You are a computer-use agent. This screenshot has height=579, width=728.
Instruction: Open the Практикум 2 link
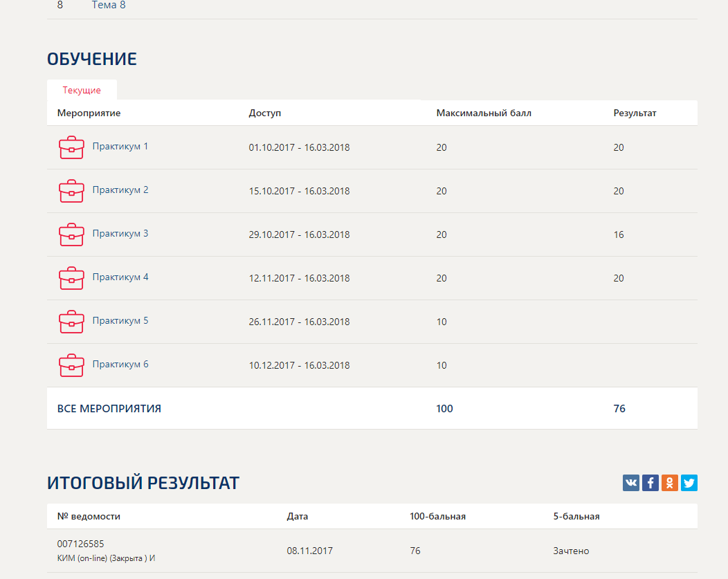(120, 190)
